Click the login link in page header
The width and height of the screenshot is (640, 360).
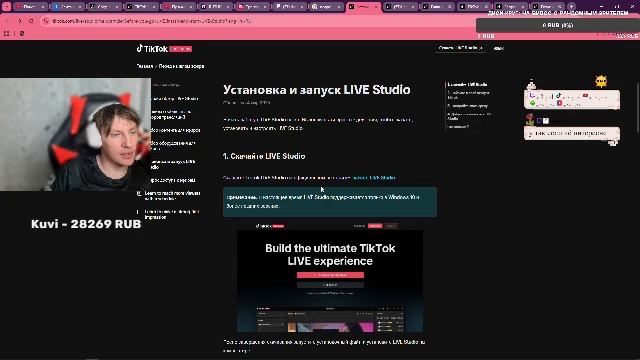click(498, 48)
